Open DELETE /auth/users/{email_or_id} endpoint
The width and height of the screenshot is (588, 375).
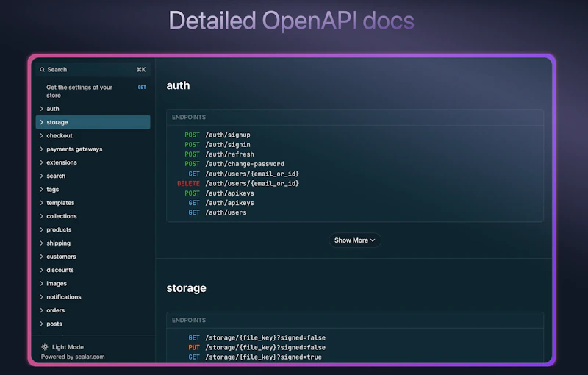(237, 184)
